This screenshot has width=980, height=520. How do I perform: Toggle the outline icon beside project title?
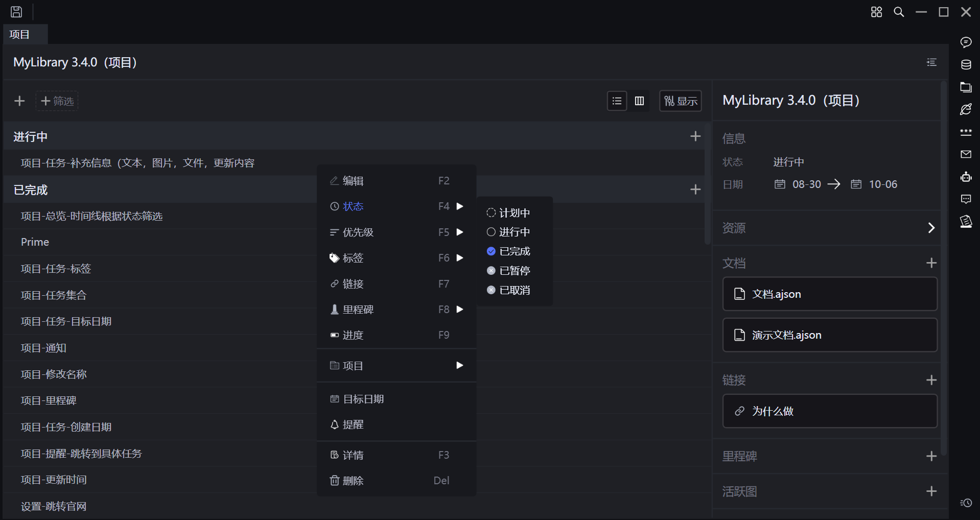pos(931,62)
